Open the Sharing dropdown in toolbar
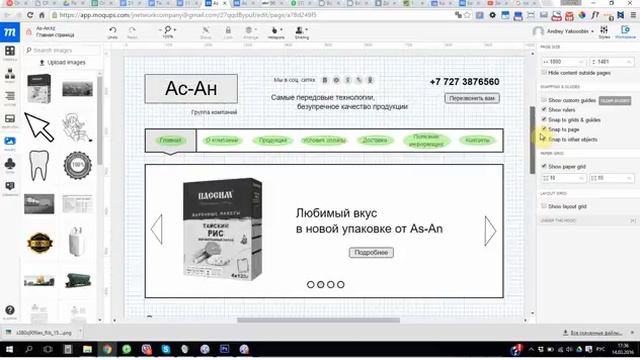This screenshot has width=640, height=360. (x=302, y=32)
